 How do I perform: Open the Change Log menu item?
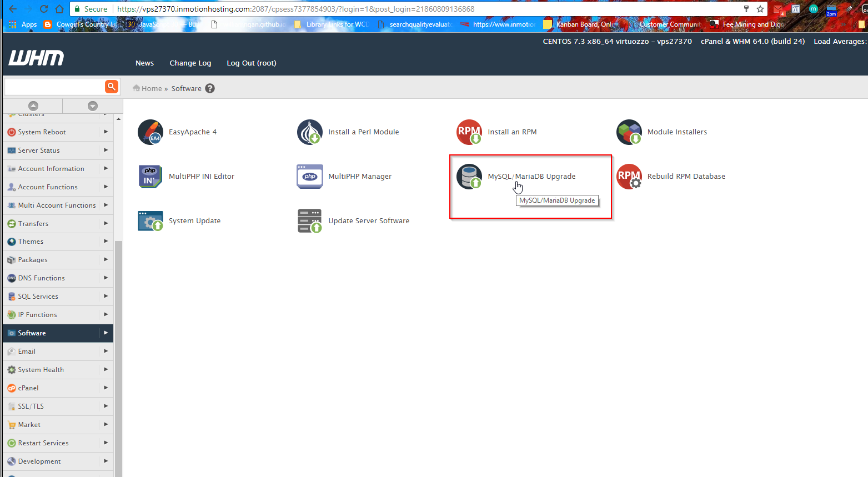coord(190,63)
